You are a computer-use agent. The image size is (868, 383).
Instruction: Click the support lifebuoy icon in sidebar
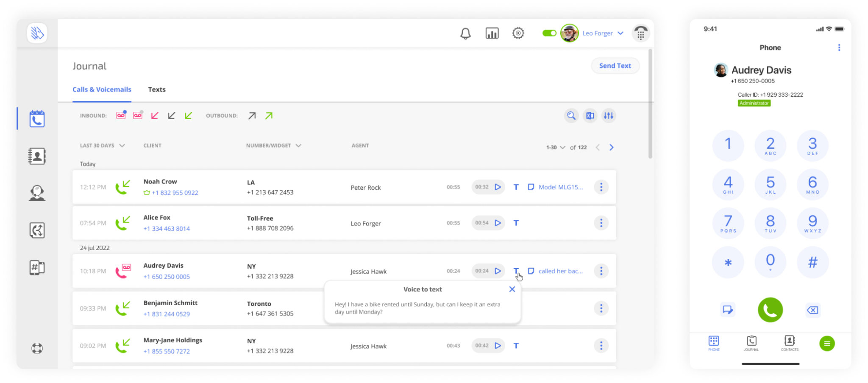[37, 348]
